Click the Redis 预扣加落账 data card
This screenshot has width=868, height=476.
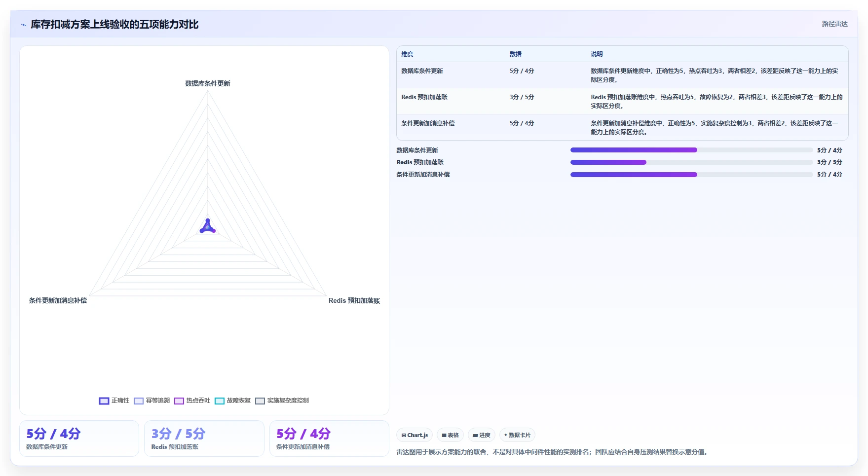(x=204, y=439)
